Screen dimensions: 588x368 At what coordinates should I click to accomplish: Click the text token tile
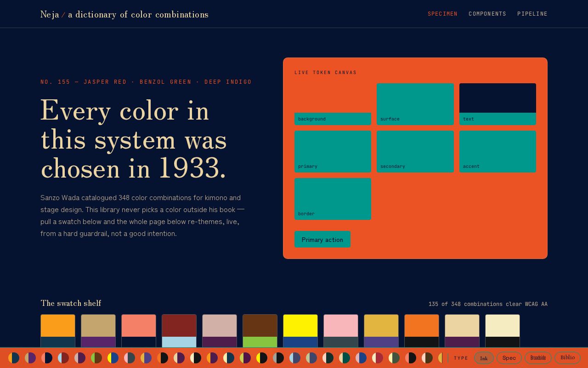pos(498,104)
